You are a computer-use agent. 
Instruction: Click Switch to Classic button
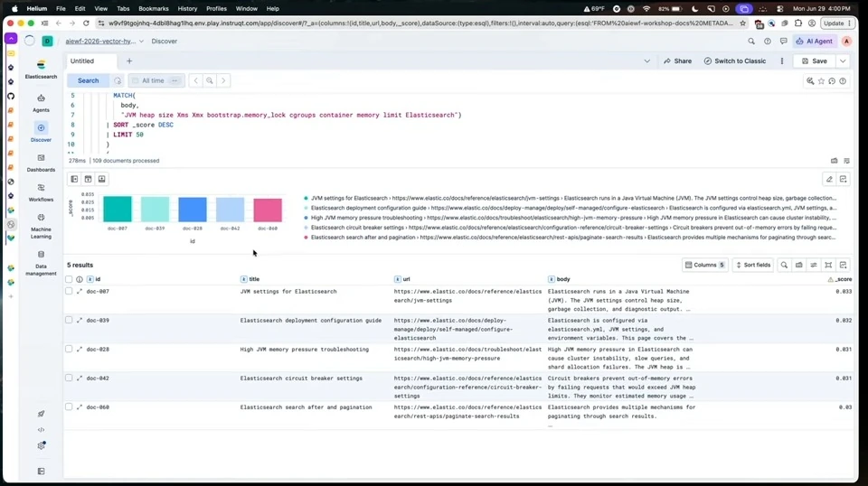coord(734,61)
